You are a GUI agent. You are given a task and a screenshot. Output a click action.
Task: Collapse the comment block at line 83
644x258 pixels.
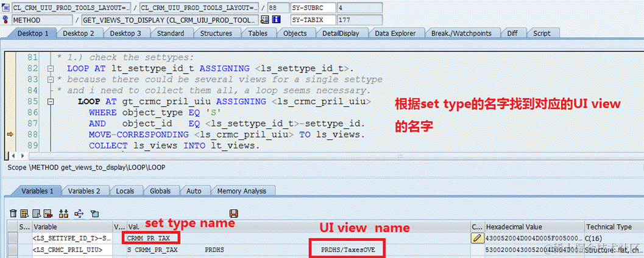[51, 79]
